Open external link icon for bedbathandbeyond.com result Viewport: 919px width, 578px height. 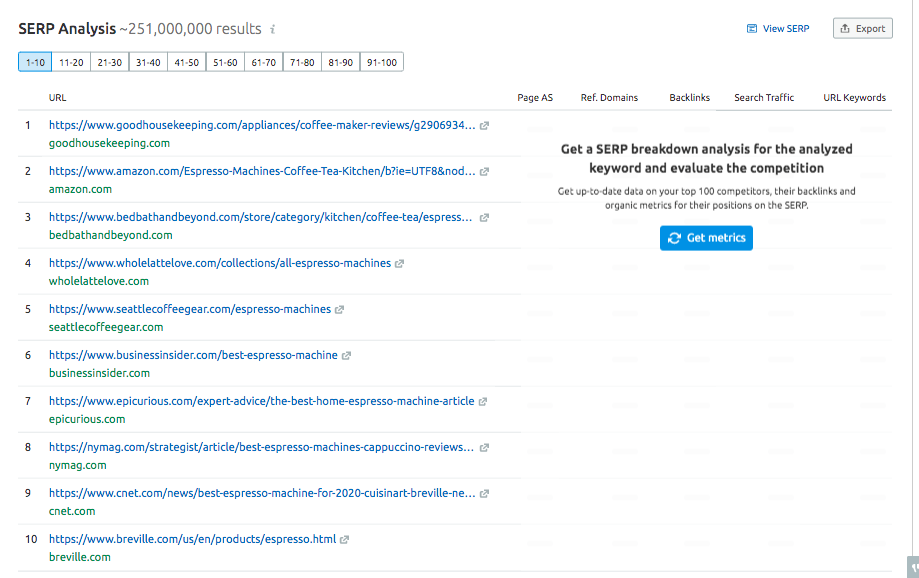click(484, 217)
